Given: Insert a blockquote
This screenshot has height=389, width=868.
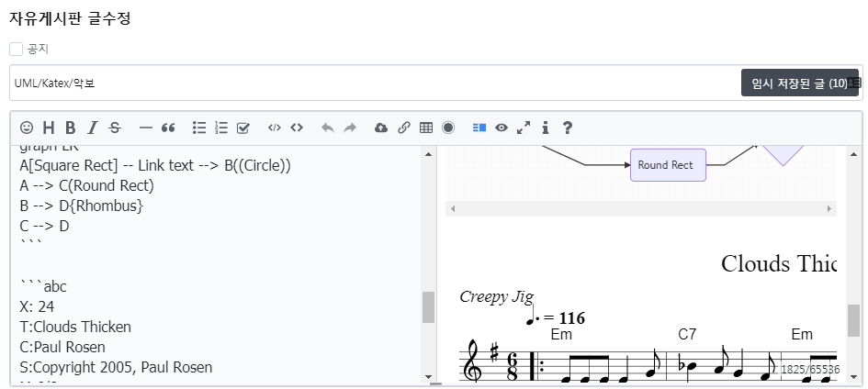Looking at the screenshot, I should pyautogui.click(x=168, y=128).
